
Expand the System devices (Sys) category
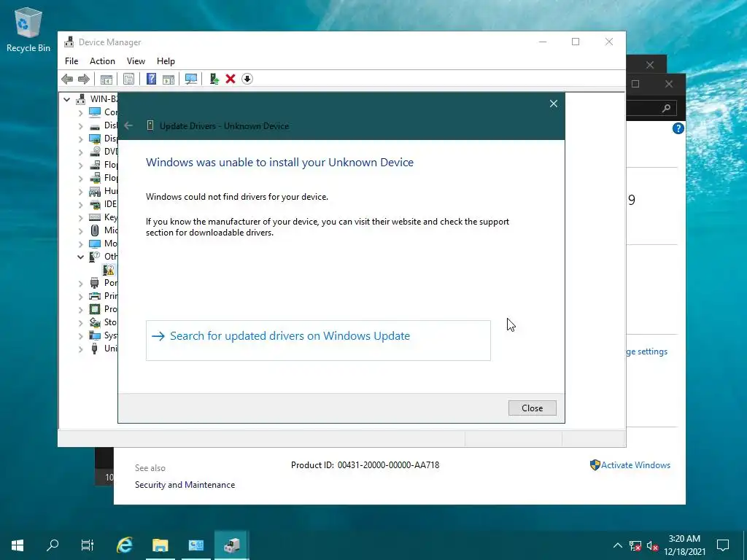[80, 335]
